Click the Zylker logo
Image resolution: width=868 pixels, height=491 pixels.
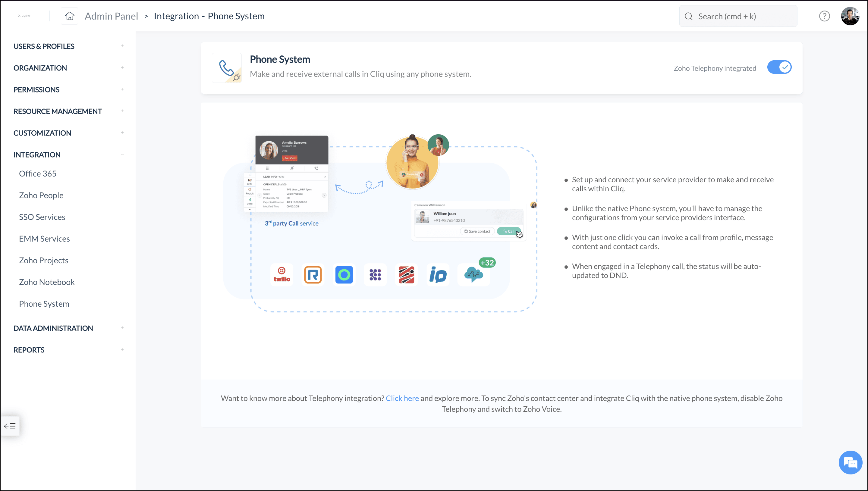pos(24,16)
